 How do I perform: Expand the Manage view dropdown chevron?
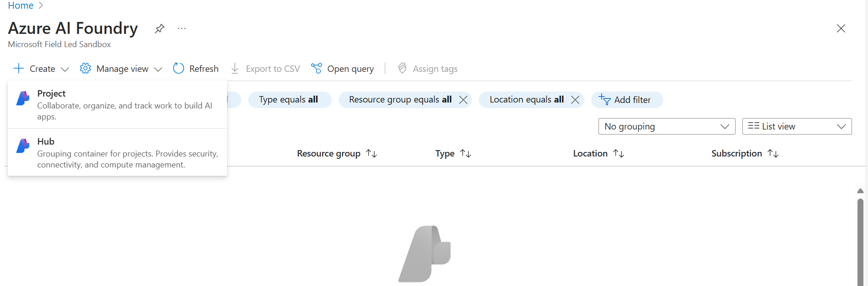(x=158, y=69)
